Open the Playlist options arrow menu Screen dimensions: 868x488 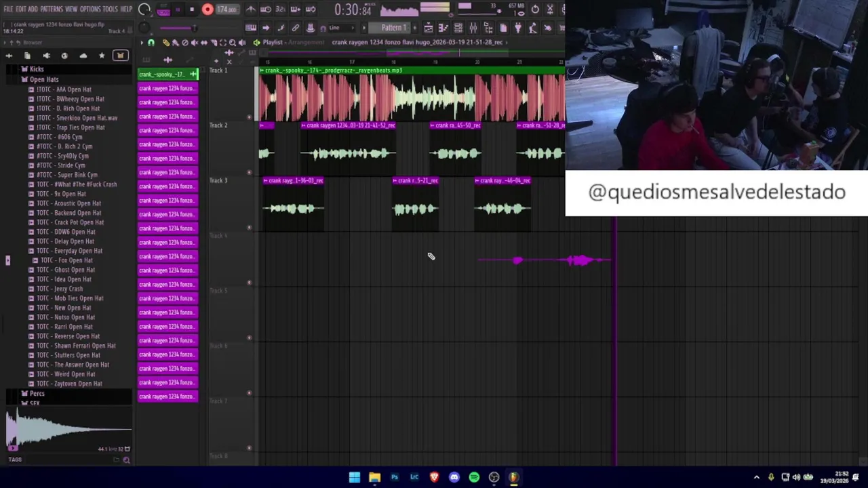pyautogui.click(x=142, y=43)
